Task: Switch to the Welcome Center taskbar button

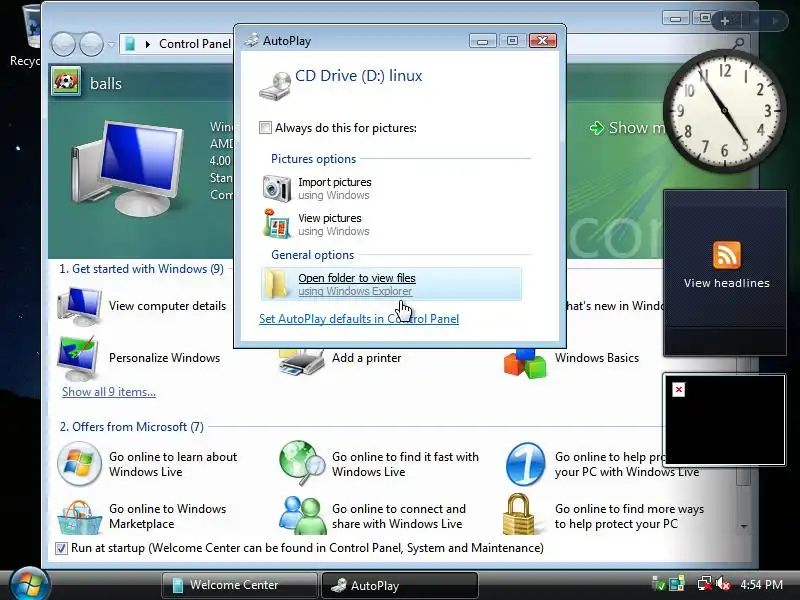Action: click(240, 585)
